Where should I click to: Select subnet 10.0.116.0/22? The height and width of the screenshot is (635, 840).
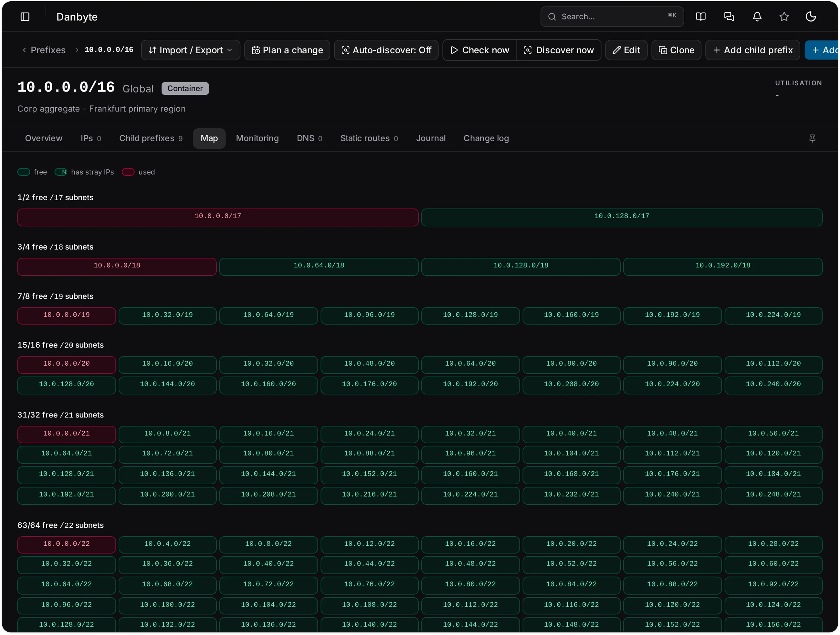tap(571, 605)
